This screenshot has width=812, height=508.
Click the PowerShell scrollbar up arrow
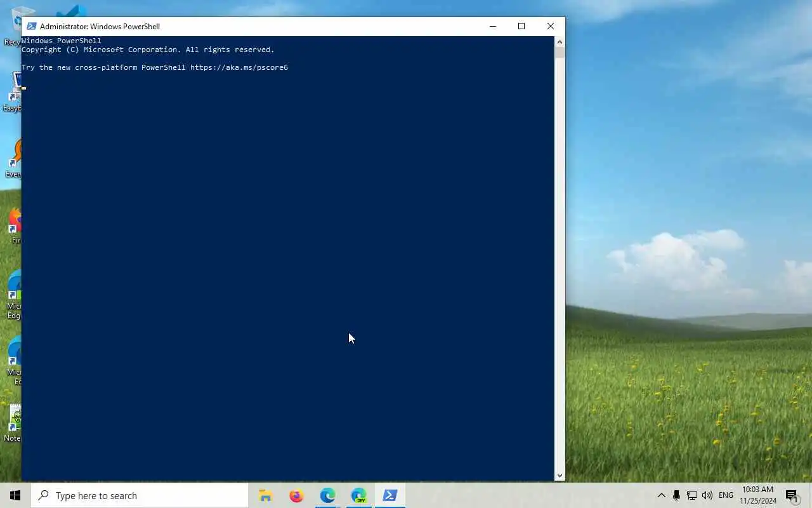[x=560, y=42]
